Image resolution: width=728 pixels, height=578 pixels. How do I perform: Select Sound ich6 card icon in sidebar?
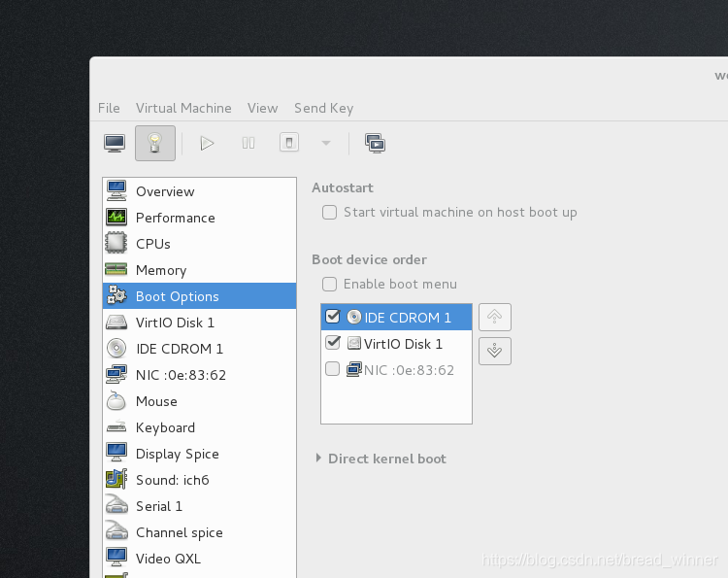[x=116, y=479]
